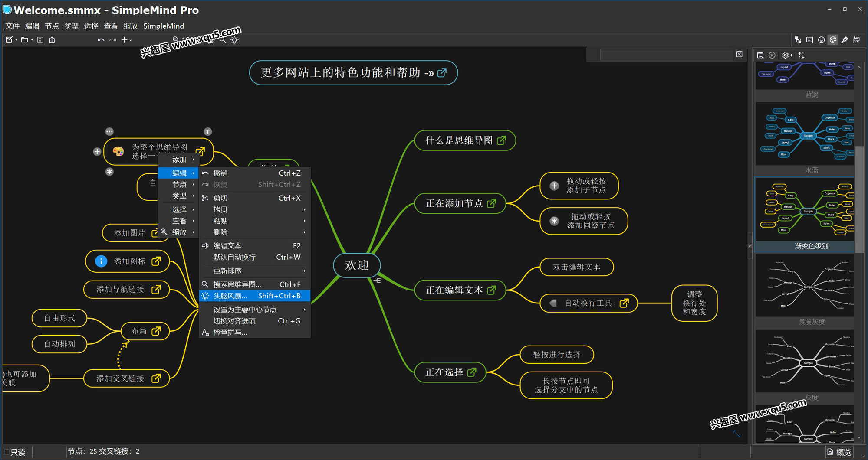868x460 pixels.
Task: Expand the 重新排序 submenu
Action: pos(304,271)
